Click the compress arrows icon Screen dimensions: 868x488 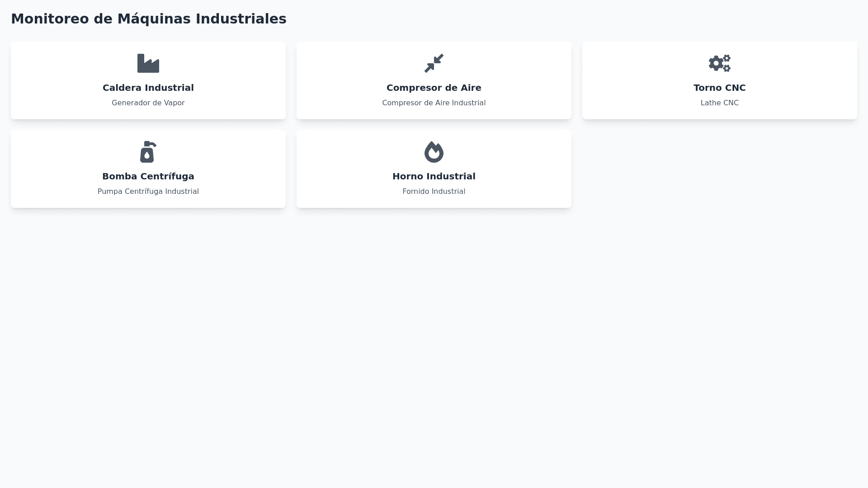[434, 63]
